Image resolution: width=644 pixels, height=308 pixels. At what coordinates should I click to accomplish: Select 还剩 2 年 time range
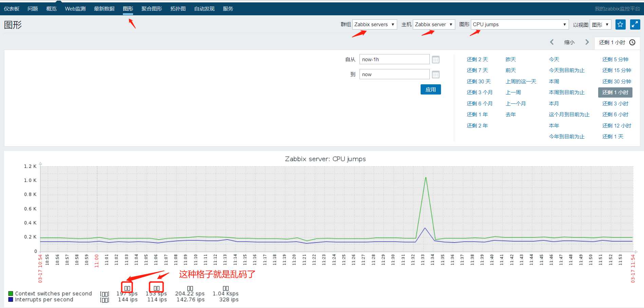coord(477,125)
